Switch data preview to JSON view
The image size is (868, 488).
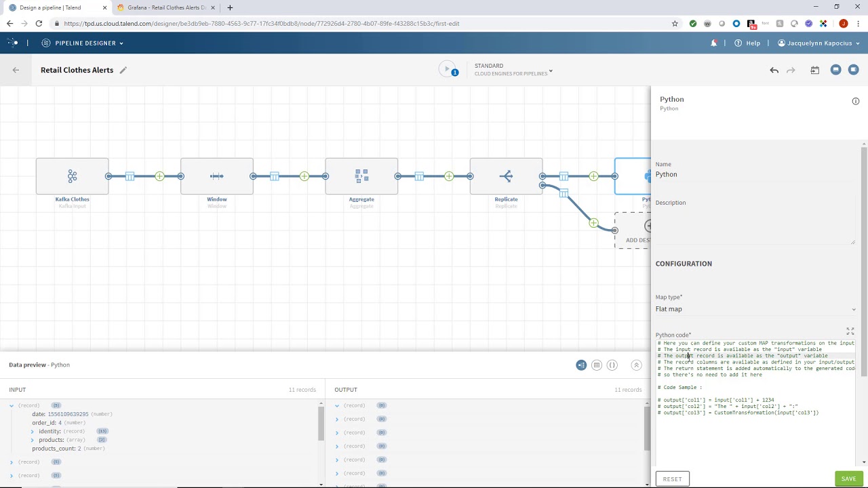coord(612,365)
